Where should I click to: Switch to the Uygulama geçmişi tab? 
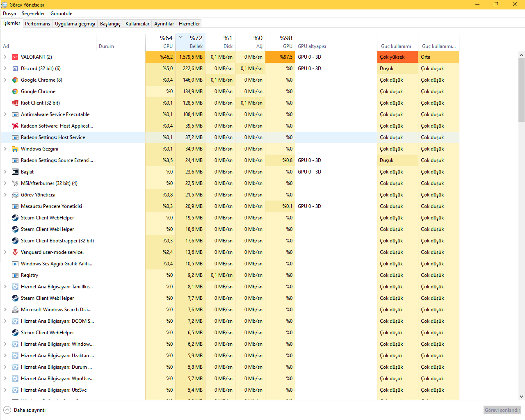tap(75, 24)
